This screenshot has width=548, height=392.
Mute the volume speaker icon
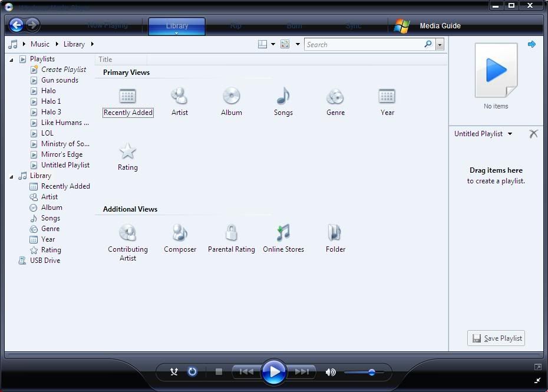point(330,372)
